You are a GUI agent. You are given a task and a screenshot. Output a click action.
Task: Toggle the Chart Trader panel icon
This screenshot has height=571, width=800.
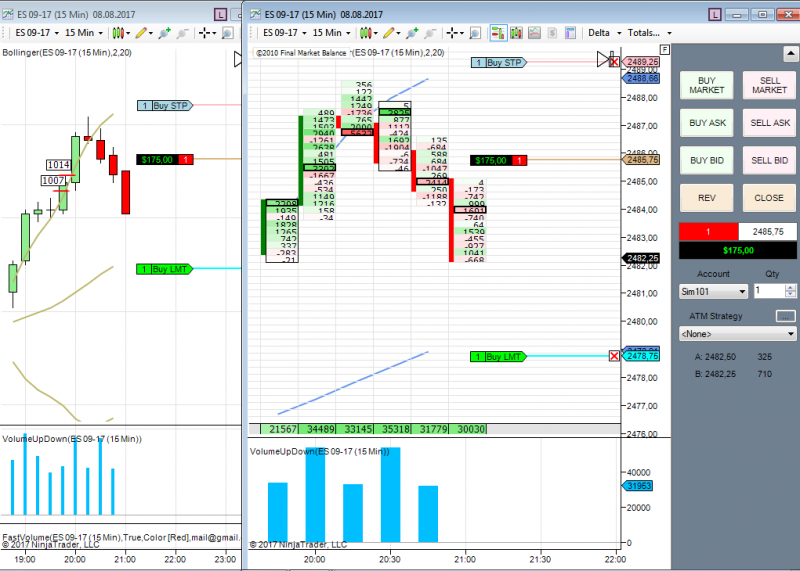point(498,33)
